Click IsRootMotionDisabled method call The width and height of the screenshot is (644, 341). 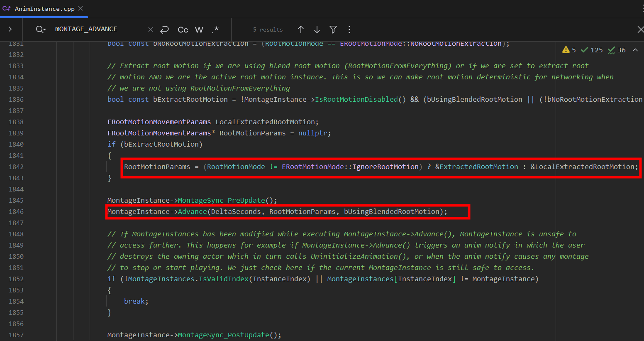[356, 99]
